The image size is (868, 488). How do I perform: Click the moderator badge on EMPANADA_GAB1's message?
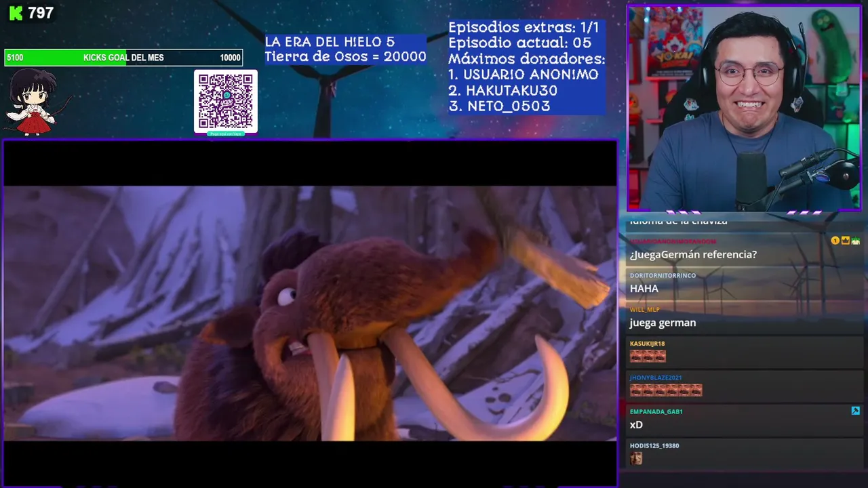pyautogui.click(x=855, y=411)
